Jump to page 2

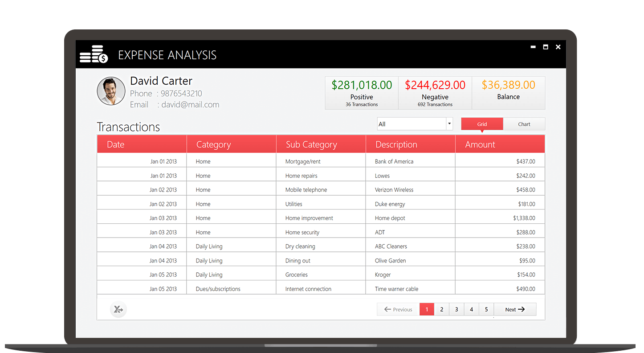click(x=441, y=309)
